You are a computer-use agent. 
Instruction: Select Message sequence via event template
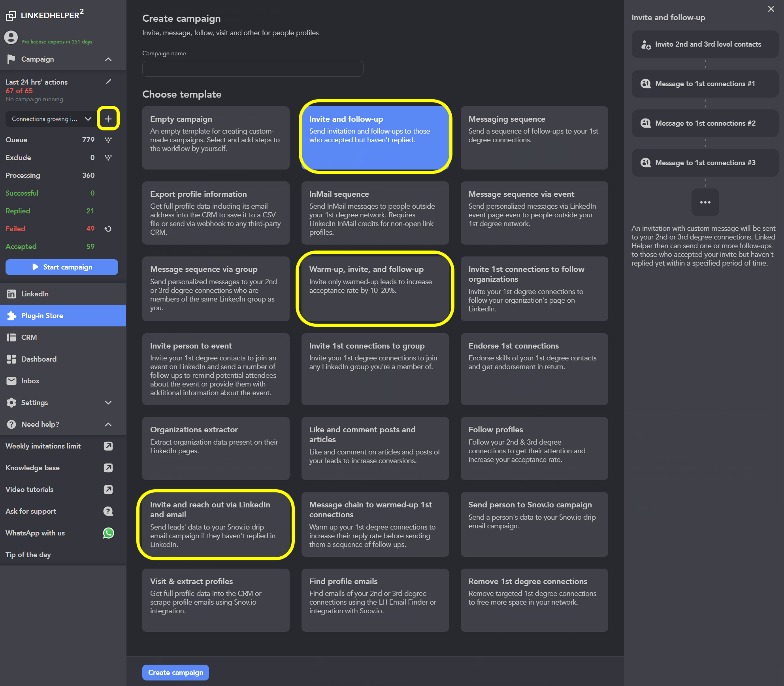[x=534, y=213]
